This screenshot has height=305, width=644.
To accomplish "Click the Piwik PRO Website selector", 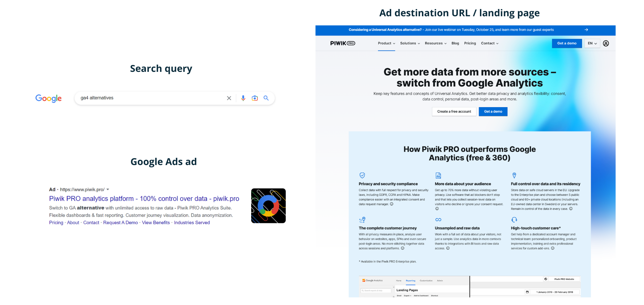I will point(562,279).
